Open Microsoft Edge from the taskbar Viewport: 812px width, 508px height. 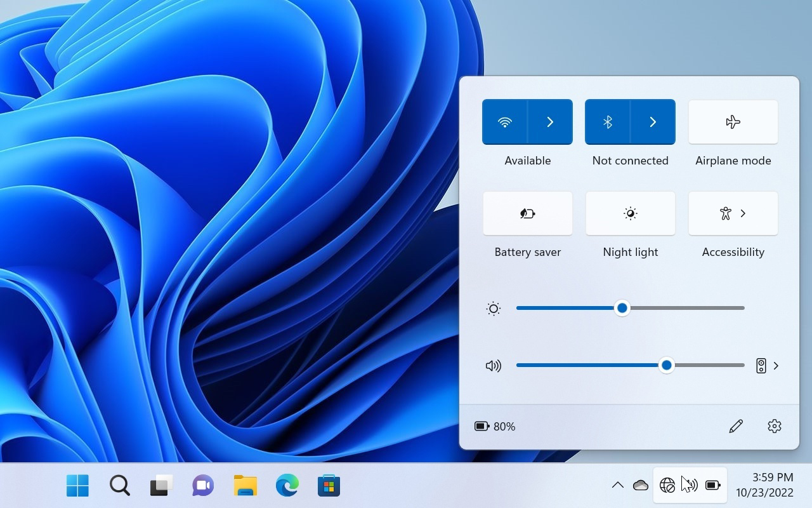(x=287, y=486)
